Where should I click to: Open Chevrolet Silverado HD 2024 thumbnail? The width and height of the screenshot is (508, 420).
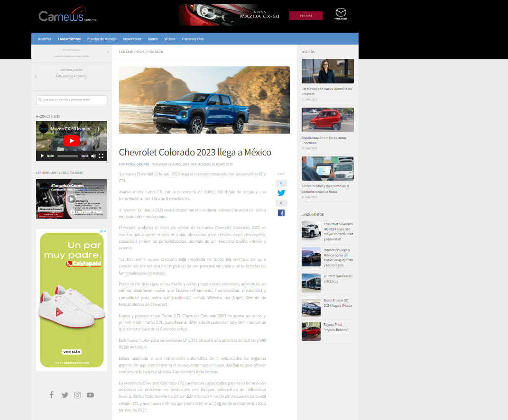pos(311,230)
